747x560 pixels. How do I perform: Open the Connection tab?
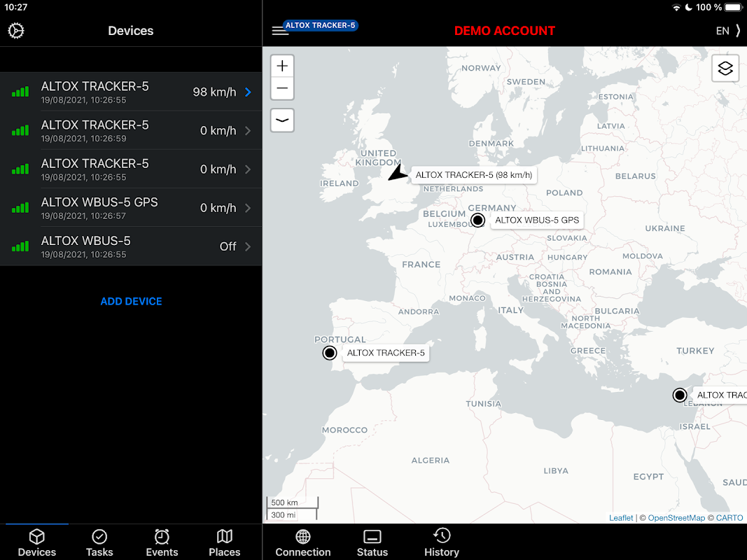[x=303, y=543]
